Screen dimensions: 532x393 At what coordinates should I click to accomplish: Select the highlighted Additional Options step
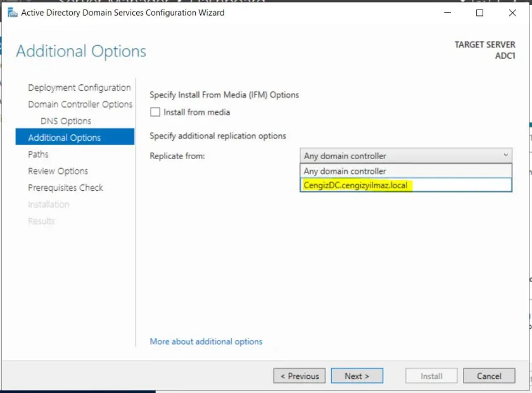pos(65,138)
